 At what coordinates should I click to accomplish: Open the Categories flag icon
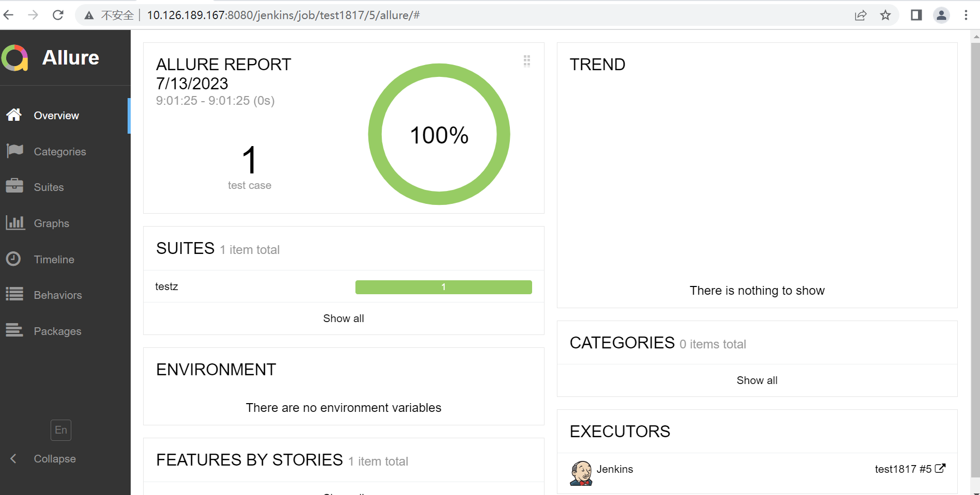tap(15, 151)
